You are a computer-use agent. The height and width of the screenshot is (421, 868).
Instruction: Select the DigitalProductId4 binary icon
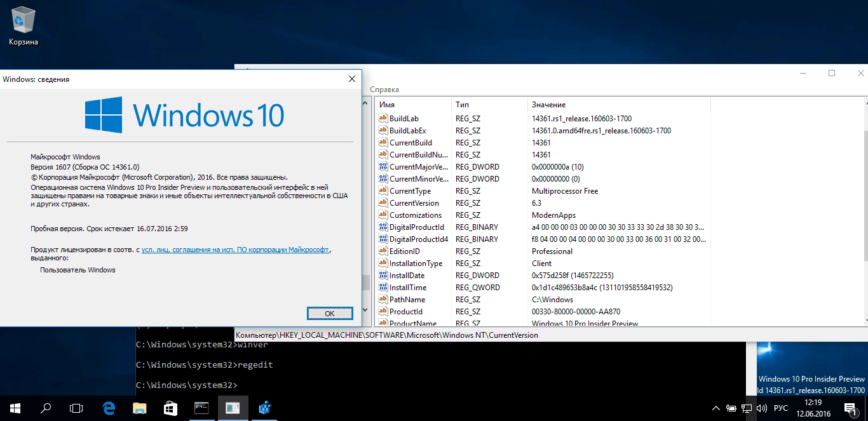point(383,239)
